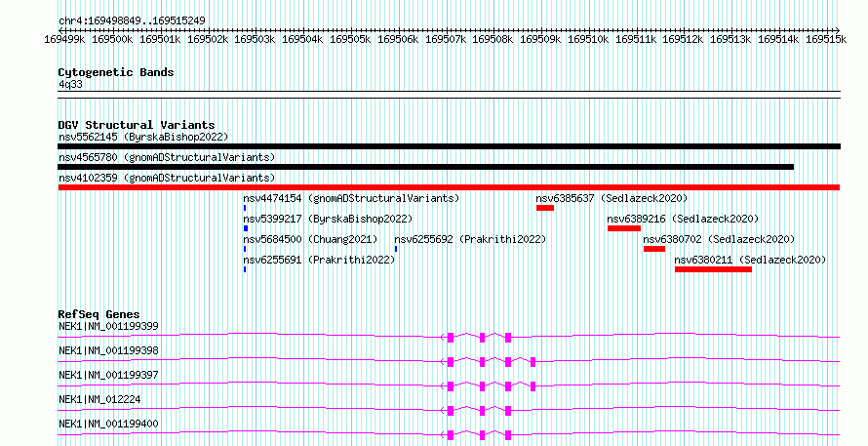Open variant label nsv4474154 (gnomADStructuralVariants)
868x446 pixels.
tap(351, 198)
